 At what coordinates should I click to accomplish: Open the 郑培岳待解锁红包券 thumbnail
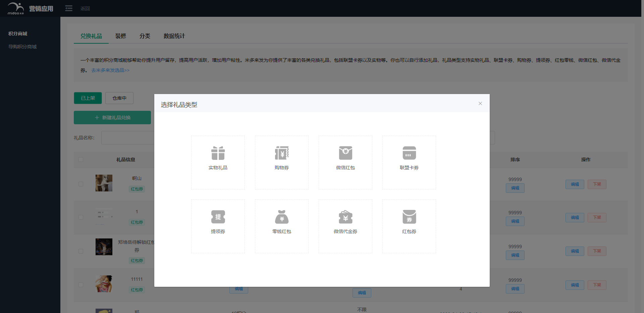point(104,247)
